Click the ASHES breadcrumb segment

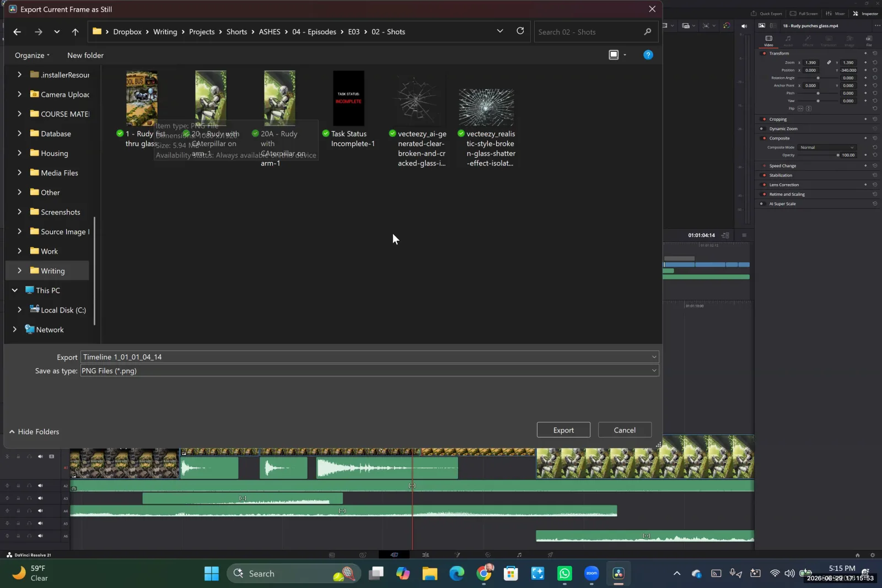click(270, 32)
